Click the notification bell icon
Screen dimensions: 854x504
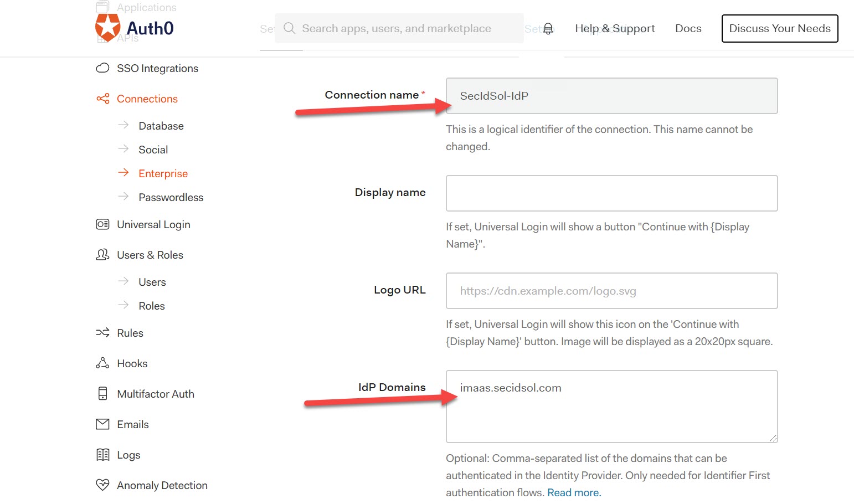(x=548, y=28)
